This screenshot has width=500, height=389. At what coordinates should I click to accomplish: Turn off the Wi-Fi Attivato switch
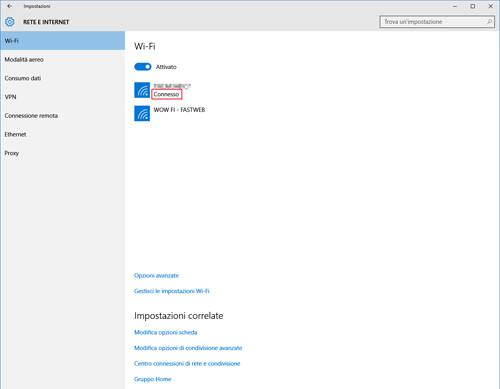point(143,67)
